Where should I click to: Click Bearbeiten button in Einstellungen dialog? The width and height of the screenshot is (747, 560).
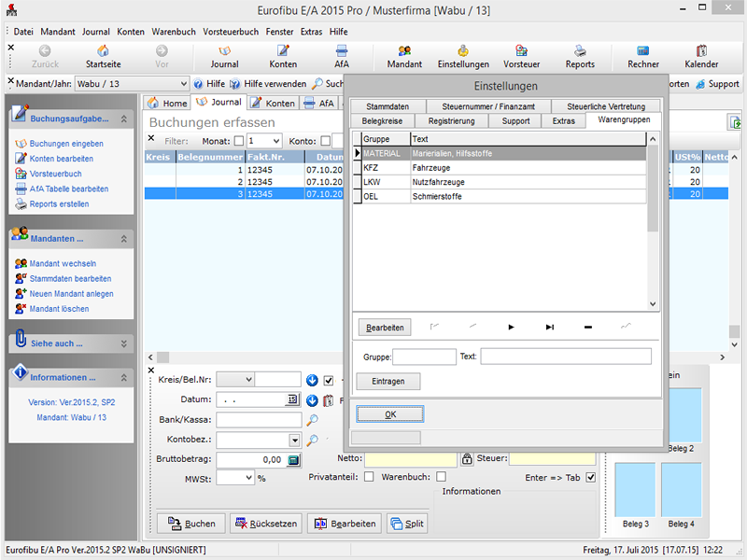pos(385,328)
